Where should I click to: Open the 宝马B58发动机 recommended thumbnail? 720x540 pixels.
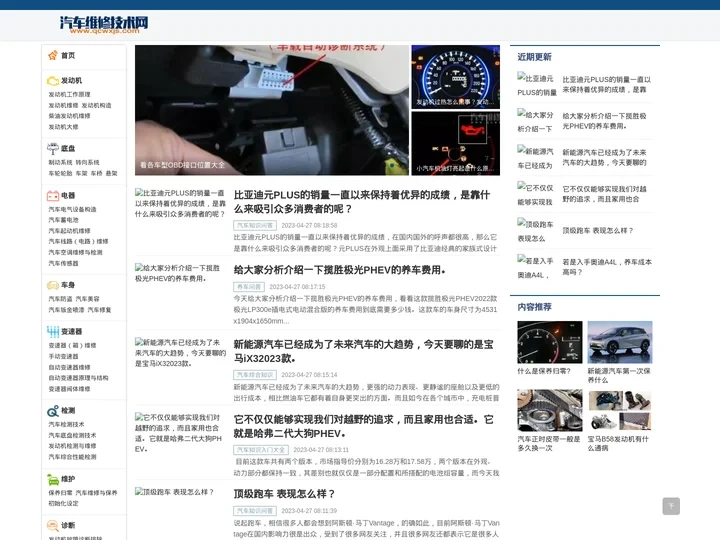pos(620,410)
